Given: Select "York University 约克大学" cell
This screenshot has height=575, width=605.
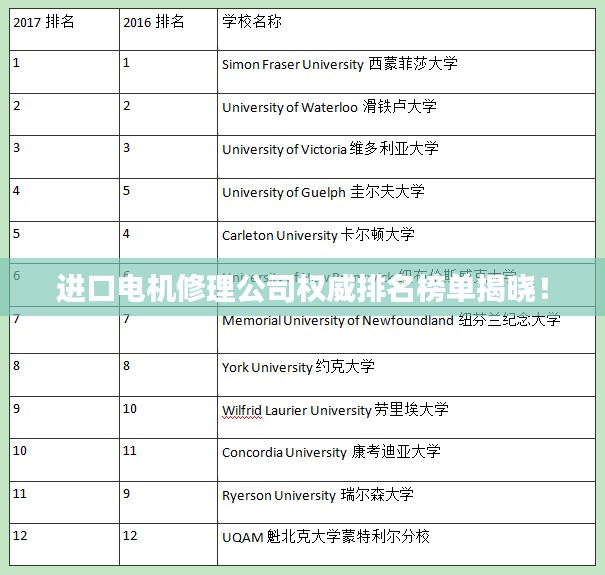Looking at the screenshot, I should pos(407,375).
